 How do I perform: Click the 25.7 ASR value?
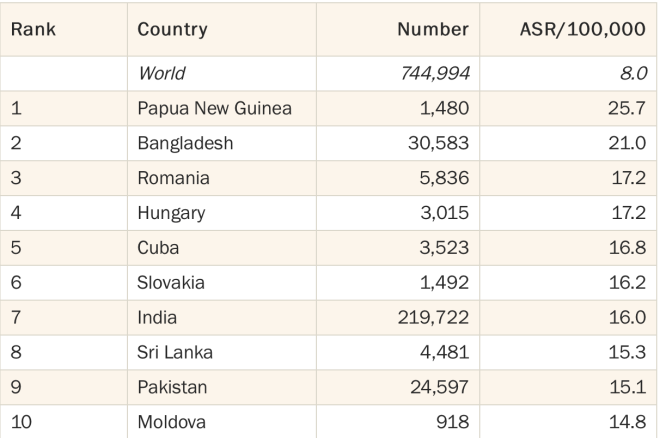click(626, 109)
